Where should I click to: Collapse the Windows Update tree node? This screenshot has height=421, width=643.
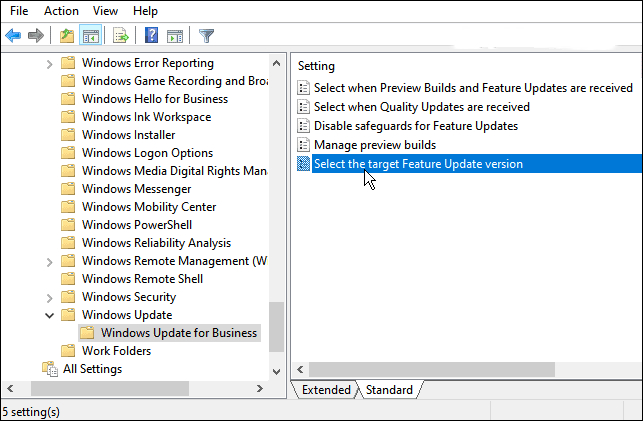pos(50,315)
